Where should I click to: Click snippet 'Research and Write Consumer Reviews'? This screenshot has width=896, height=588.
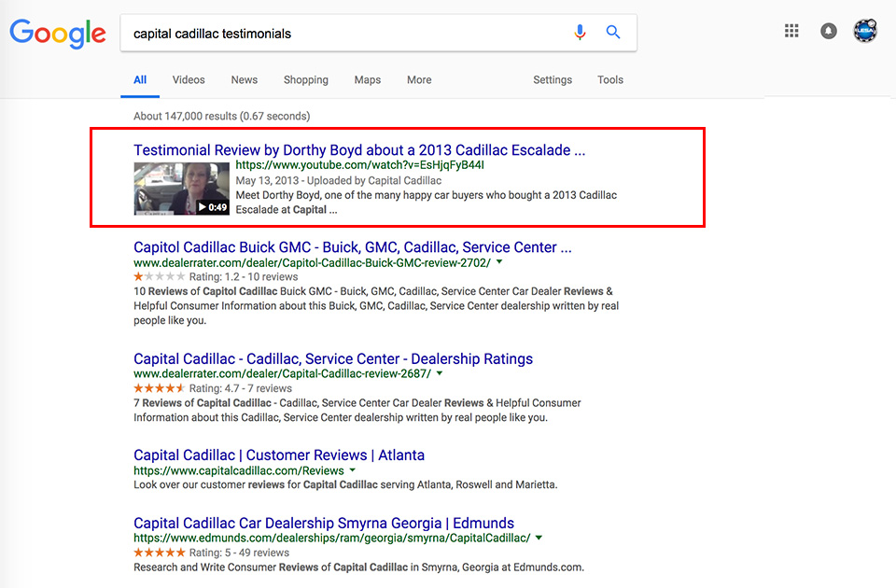358,567
